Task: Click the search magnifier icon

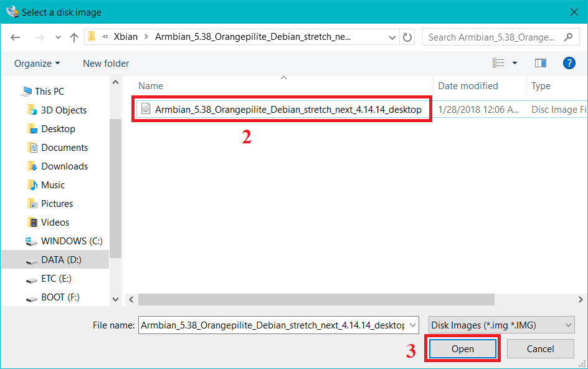Action: pos(569,37)
